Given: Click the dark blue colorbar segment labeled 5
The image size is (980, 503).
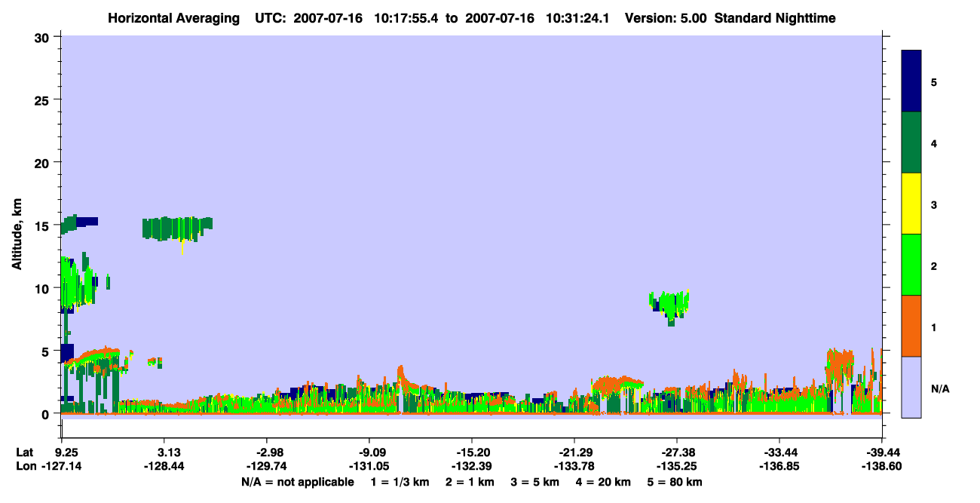Looking at the screenshot, I should click(x=911, y=81).
